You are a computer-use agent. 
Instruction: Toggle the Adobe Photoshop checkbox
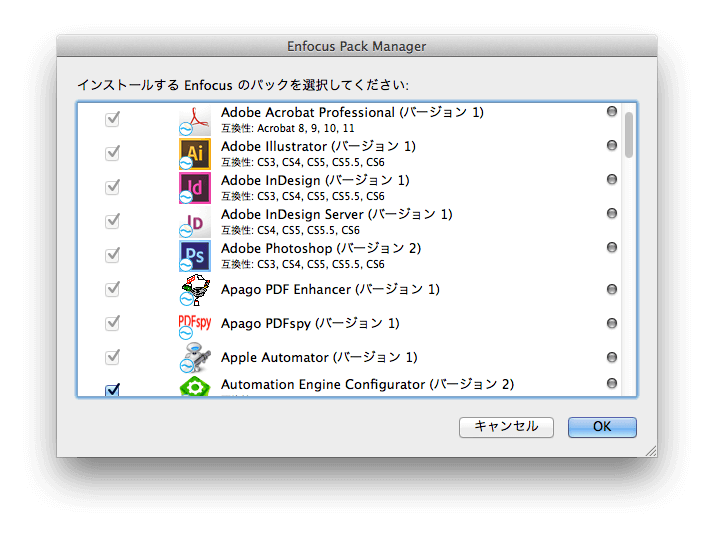click(112, 255)
